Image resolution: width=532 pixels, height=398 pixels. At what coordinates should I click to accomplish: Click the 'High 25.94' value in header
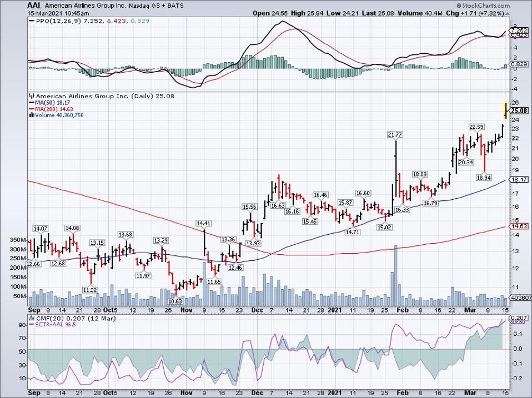pyautogui.click(x=307, y=13)
